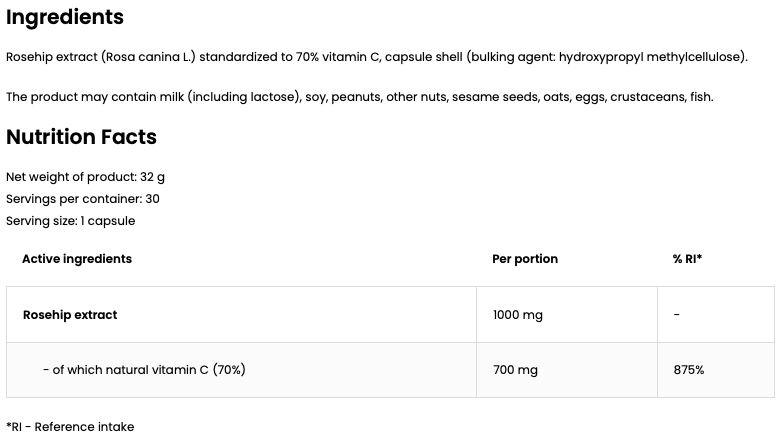Click the Serving size 1 capsule line
Image resolution: width=782 pixels, height=442 pixels.
(70, 221)
